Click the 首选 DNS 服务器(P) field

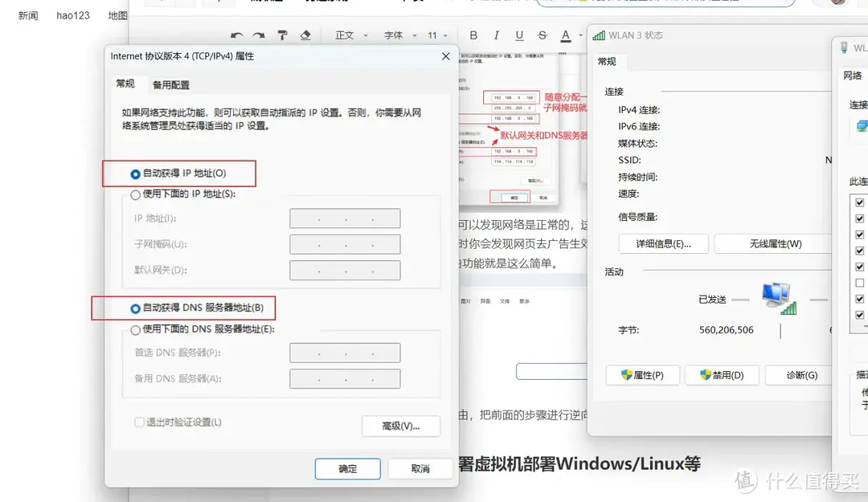point(345,353)
